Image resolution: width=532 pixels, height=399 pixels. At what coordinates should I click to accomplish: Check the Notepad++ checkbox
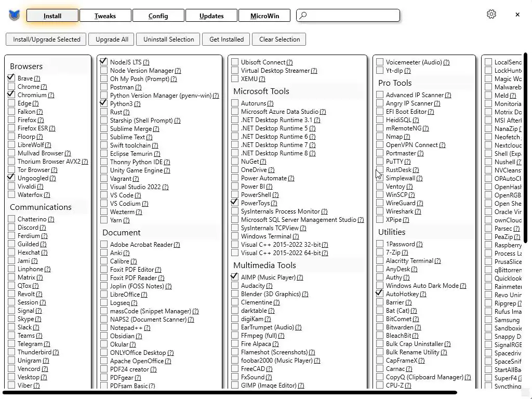point(104,328)
